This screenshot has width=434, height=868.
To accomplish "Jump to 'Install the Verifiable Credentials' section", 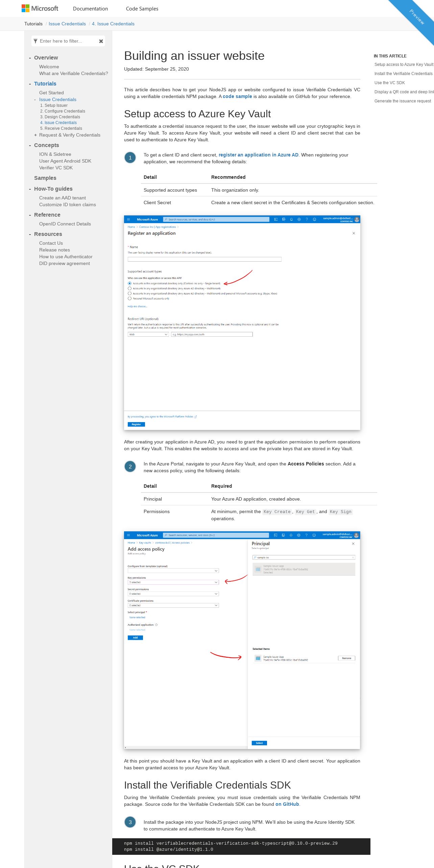I will [x=404, y=74].
